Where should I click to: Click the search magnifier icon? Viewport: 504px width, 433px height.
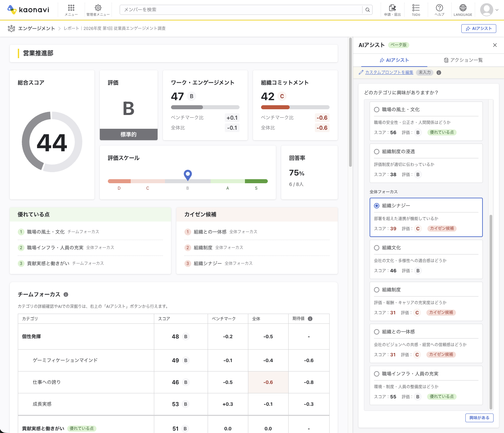click(368, 10)
